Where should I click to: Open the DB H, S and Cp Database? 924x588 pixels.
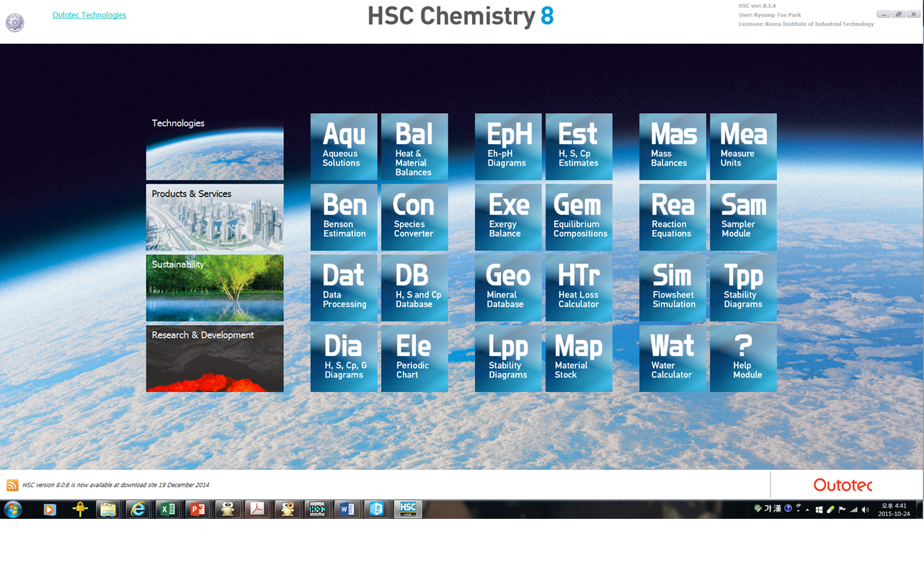(414, 288)
